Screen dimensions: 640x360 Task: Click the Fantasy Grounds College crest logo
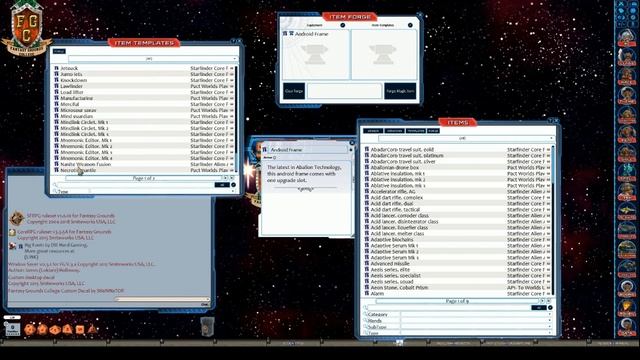[x=27, y=28]
